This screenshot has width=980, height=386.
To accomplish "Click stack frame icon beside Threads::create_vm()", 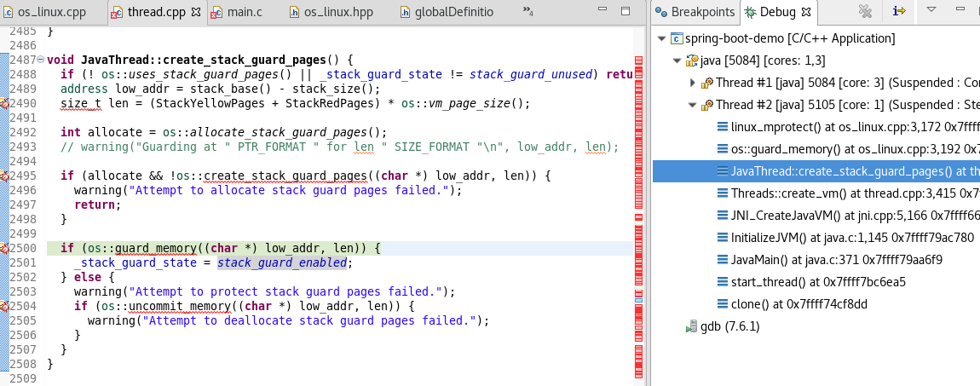I will pyautogui.click(x=722, y=193).
